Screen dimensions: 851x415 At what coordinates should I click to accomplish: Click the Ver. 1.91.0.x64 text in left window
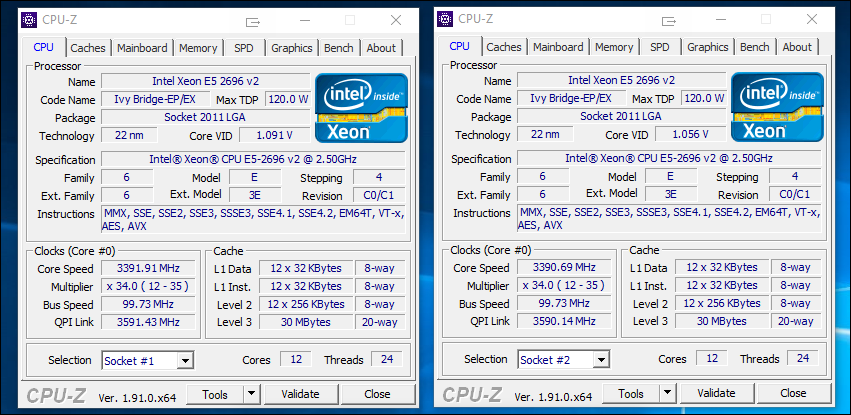pyautogui.click(x=137, y=398)
